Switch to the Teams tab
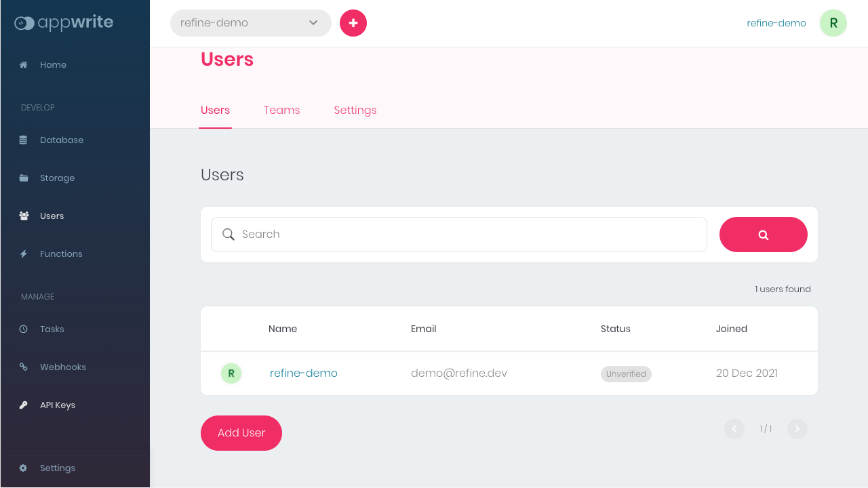Image resolution: width=868 pixels, height=488 pixels. pos(281,110)
